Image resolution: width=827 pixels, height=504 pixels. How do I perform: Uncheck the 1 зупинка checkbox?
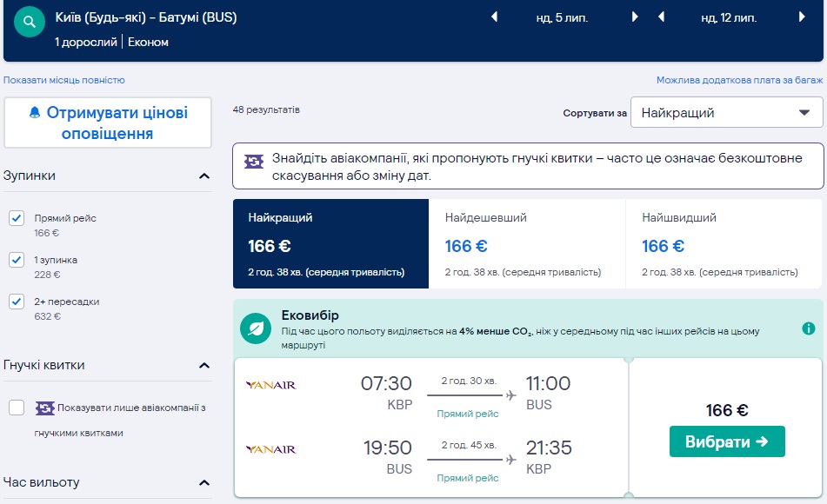pos(17,260)
